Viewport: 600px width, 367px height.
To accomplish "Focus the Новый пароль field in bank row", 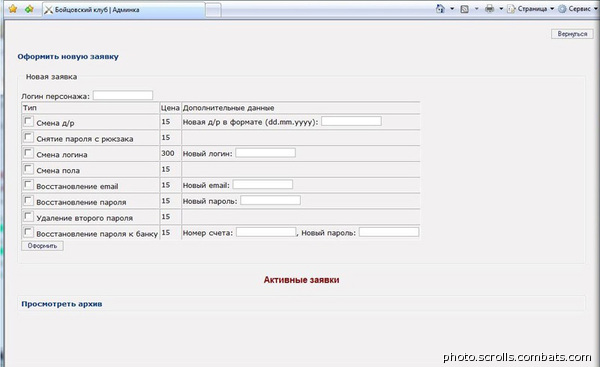I will tap(389, 232).
